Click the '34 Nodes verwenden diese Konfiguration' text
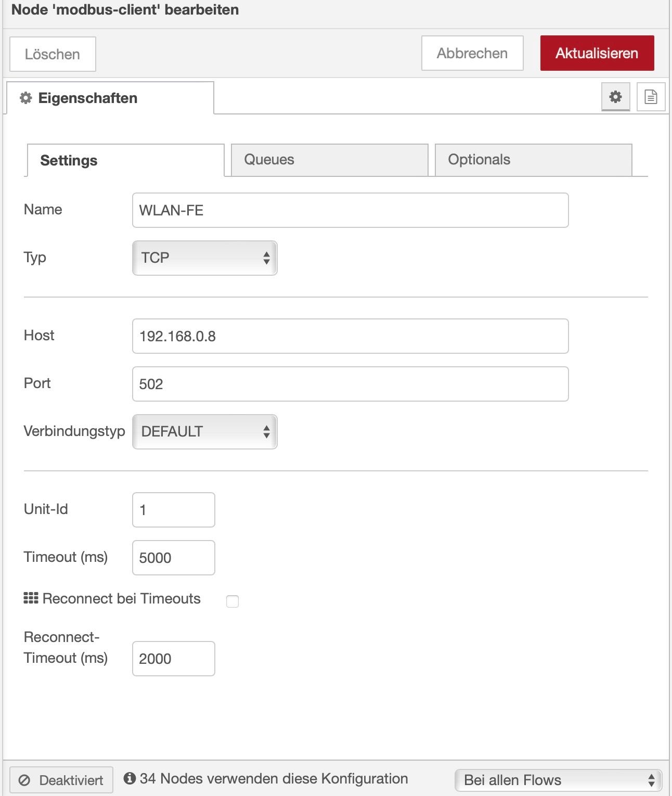672x796 pixels. click(274, 778)
